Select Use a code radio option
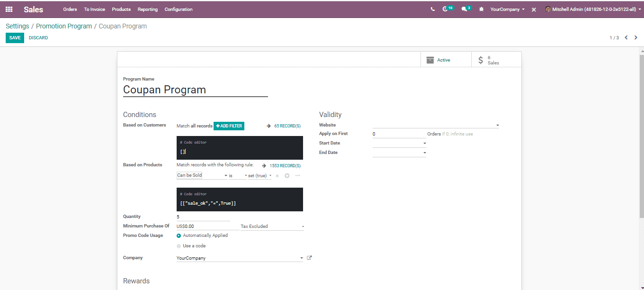This screenshot has height=290, width=644. click(x=179, y=246)
